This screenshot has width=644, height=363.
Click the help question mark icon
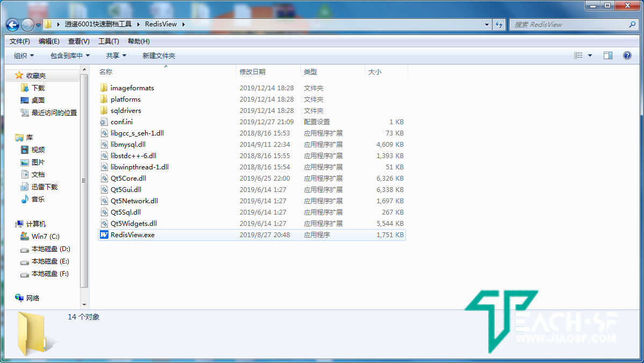[627, 55]
